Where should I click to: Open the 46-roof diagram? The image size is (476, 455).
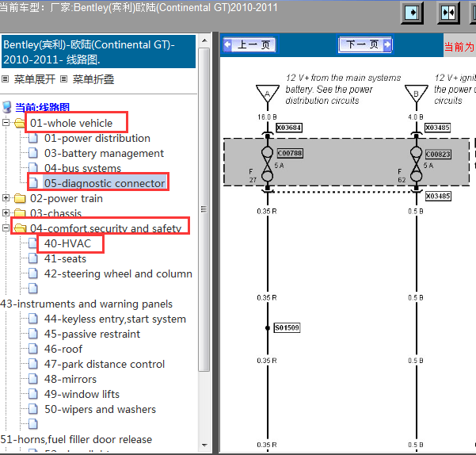(63, 349)
